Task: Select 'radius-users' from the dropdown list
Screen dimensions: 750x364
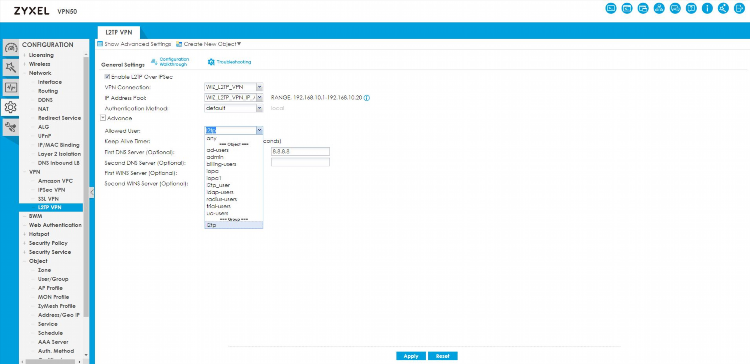Action: [233, 199]
